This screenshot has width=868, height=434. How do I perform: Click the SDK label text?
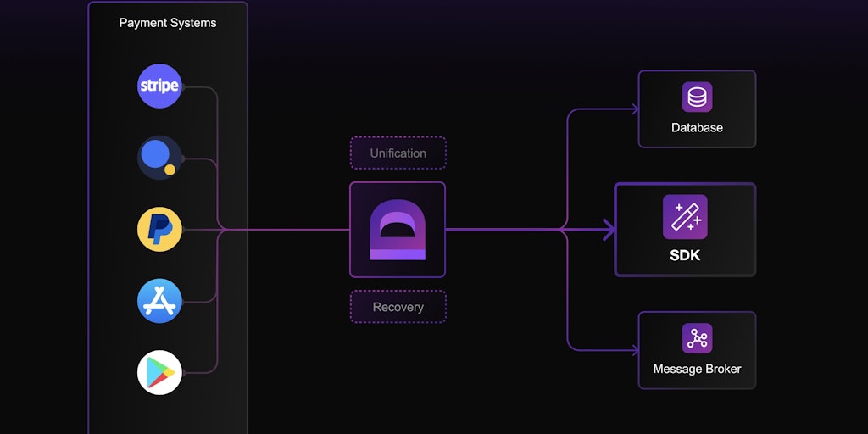[x=685, y=255]
